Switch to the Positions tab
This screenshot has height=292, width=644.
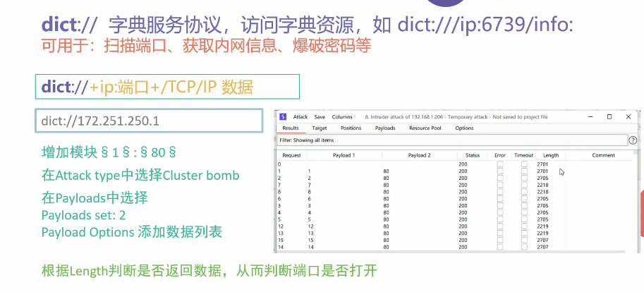tap(351, 128)
